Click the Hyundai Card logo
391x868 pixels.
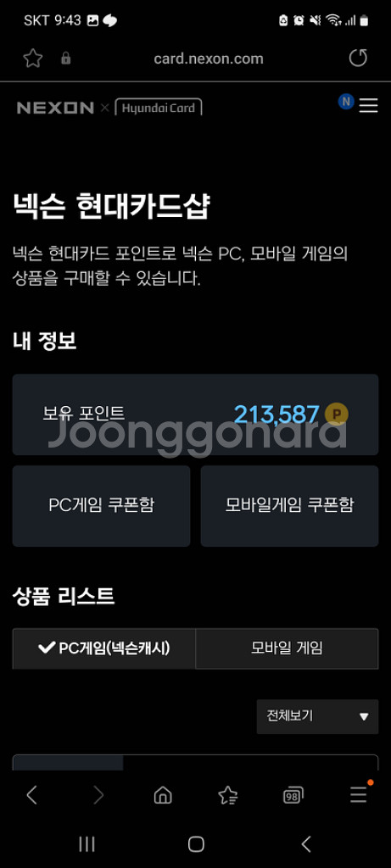[x=159, y=108]
